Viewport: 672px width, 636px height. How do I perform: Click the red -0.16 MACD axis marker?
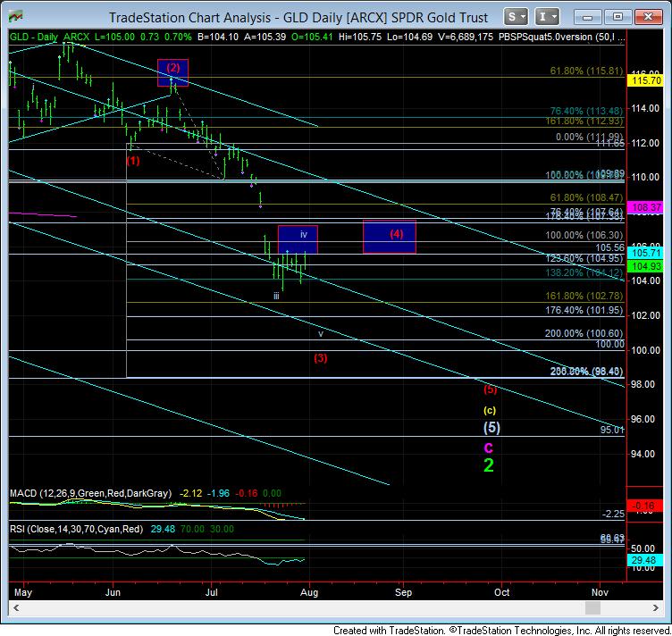(645, 506)
